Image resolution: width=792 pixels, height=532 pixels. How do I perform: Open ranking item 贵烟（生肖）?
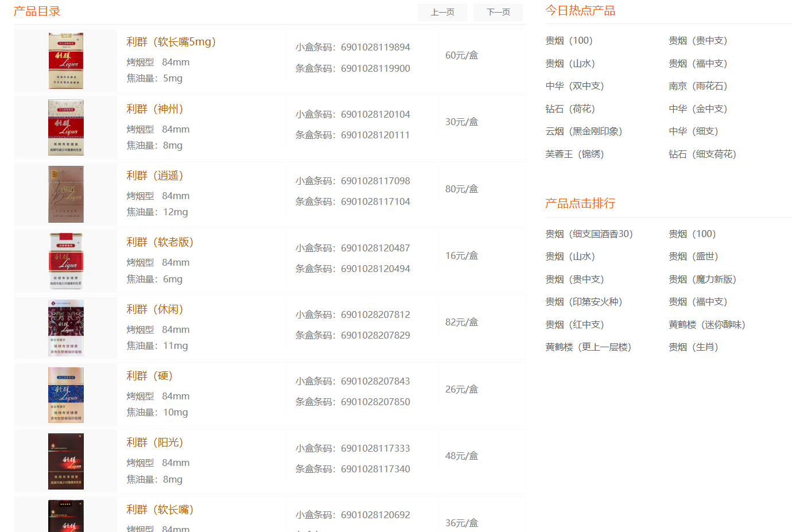[x=693, y=347]
